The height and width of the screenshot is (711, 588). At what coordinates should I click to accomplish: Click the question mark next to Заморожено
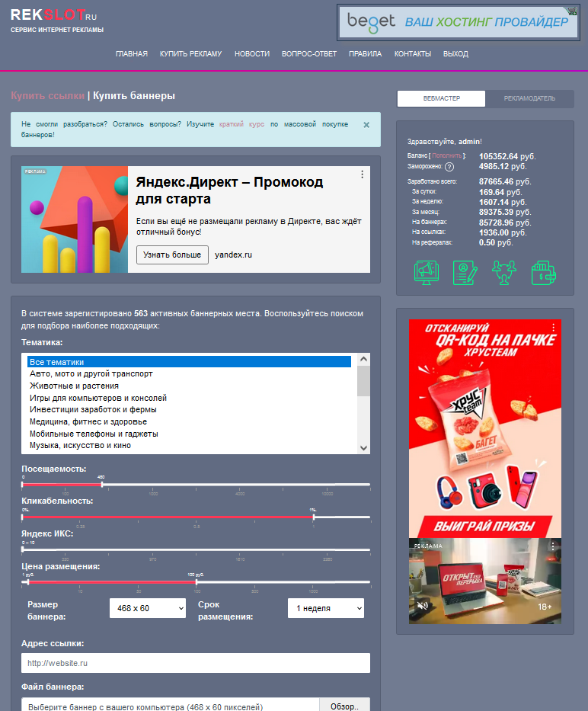point(449,167)
